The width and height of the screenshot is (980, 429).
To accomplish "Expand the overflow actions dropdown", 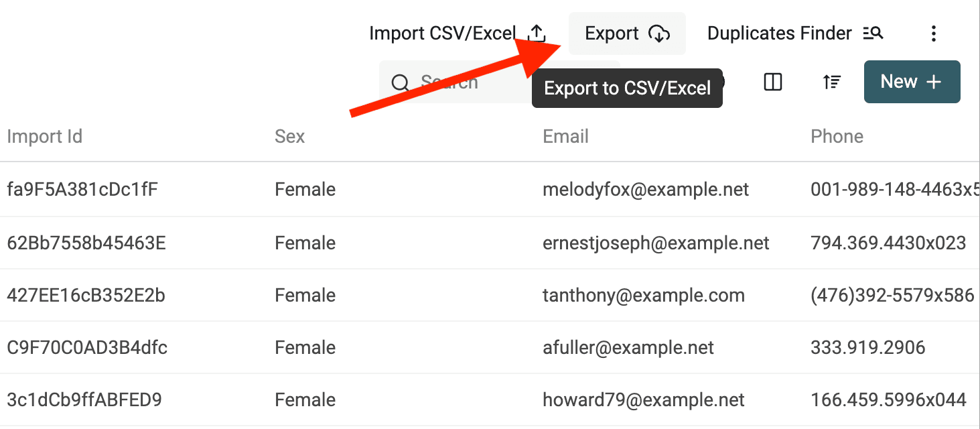I will 933,33.
